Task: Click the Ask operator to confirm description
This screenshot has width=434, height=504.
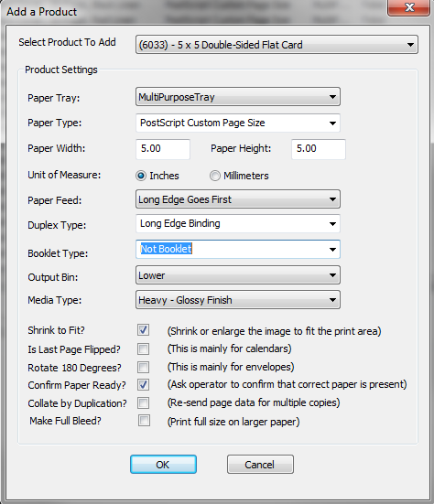Action: coord(287,384)
